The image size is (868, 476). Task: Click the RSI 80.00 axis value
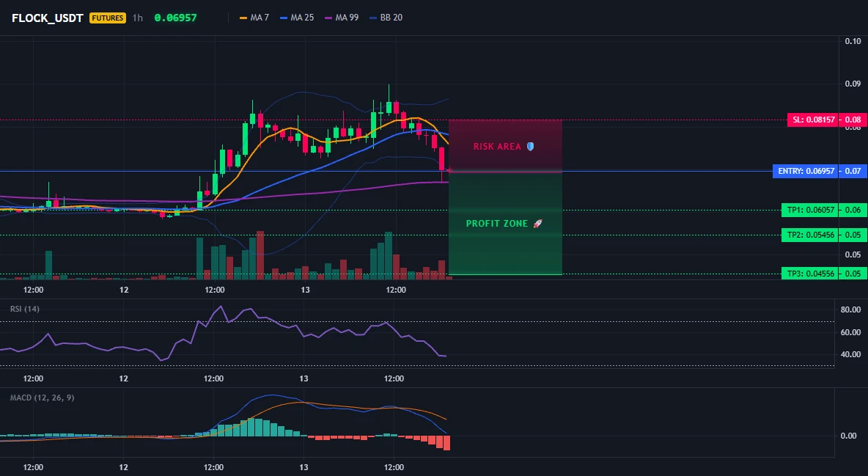[x=850, y=310]
